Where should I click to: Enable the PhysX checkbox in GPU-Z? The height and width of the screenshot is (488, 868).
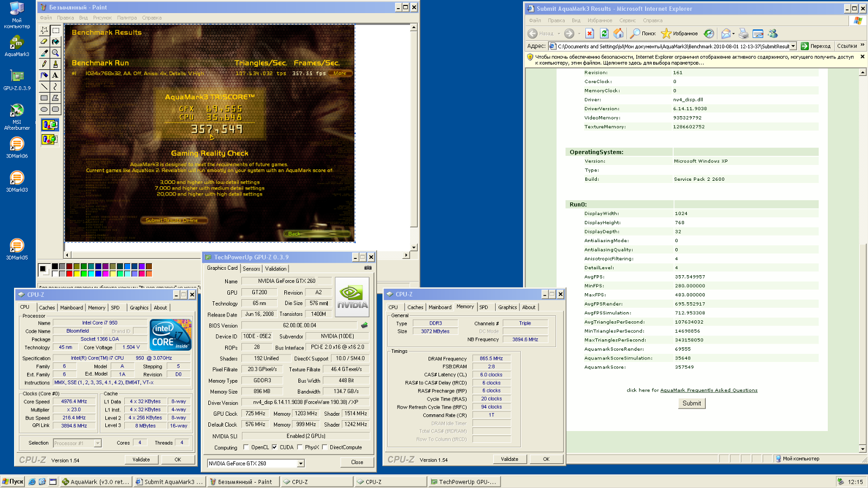[299, 447]
